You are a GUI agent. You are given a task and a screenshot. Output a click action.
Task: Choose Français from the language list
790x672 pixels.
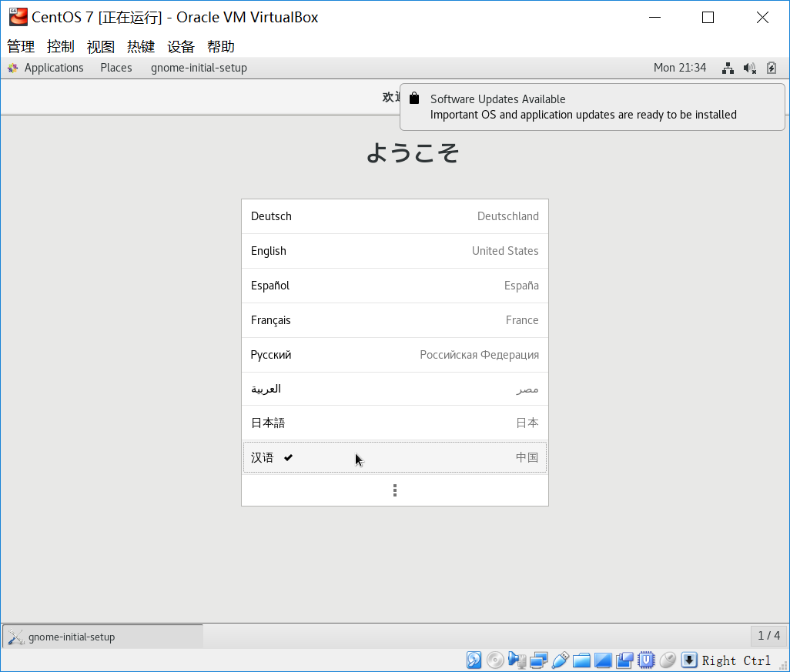394,320
